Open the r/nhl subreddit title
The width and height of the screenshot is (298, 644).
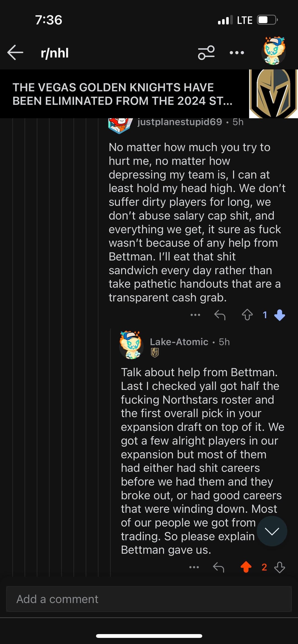point(55,53)
